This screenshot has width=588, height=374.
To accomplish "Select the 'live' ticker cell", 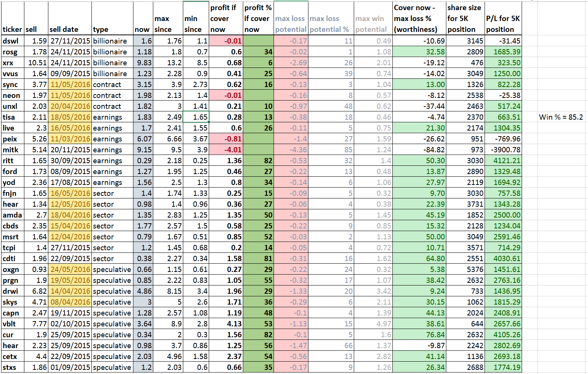I will point(13,128).
